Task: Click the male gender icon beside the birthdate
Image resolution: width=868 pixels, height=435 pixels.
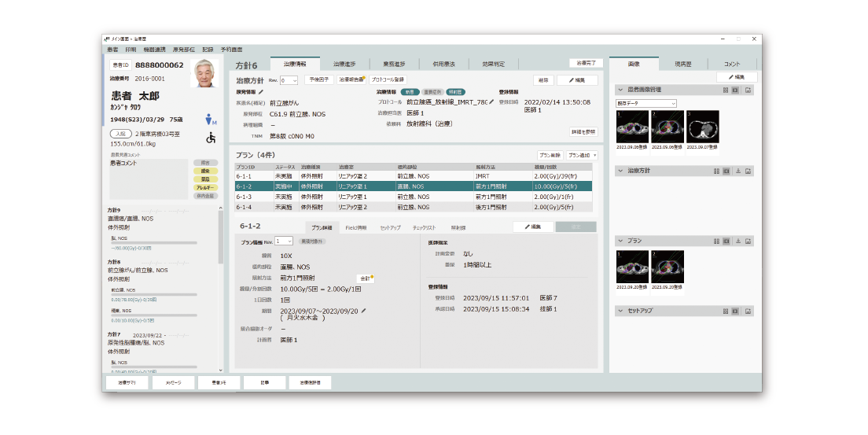Action: 210,120
